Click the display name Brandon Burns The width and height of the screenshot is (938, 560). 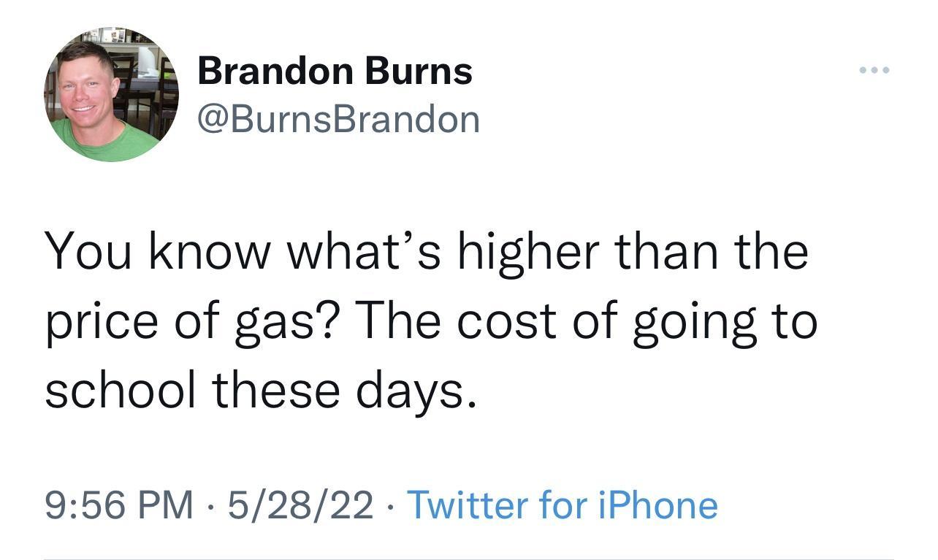(x=335, y=71)
